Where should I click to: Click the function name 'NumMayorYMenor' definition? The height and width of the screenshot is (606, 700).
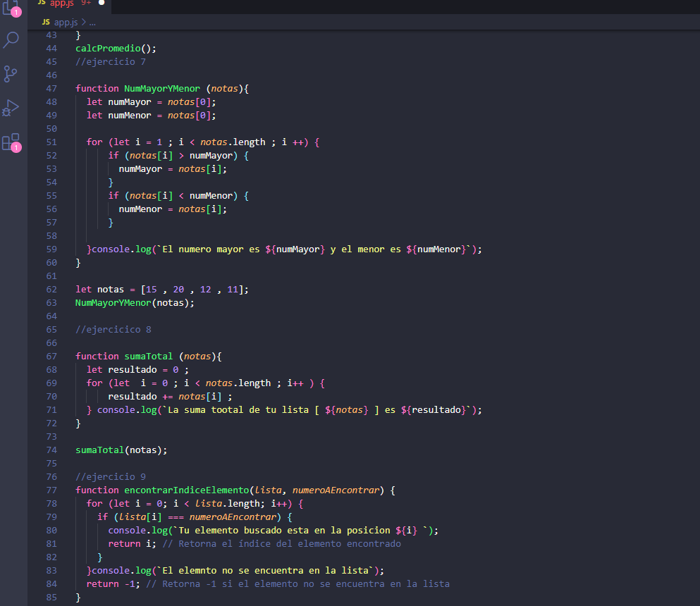click(x=162, y=88)
